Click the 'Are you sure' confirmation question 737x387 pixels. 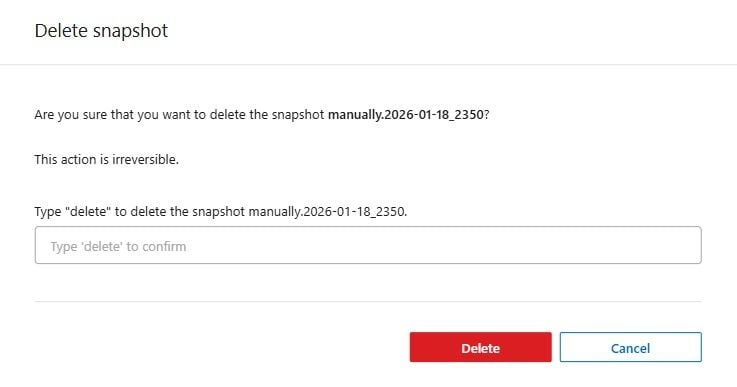262,115
